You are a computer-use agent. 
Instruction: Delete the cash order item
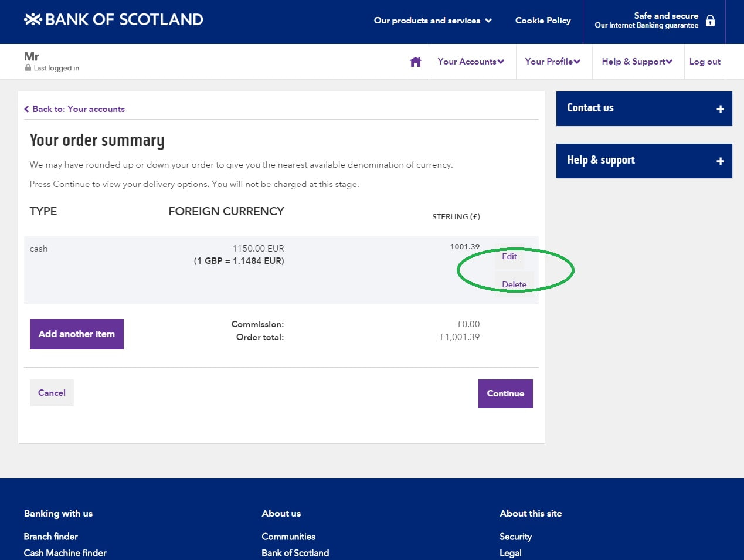click(x=514, y=284)
